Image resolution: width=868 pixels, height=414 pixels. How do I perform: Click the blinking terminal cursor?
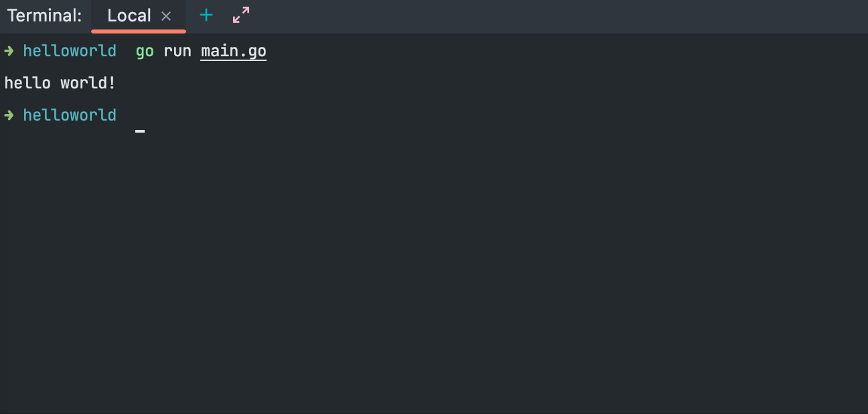[140, 131]
